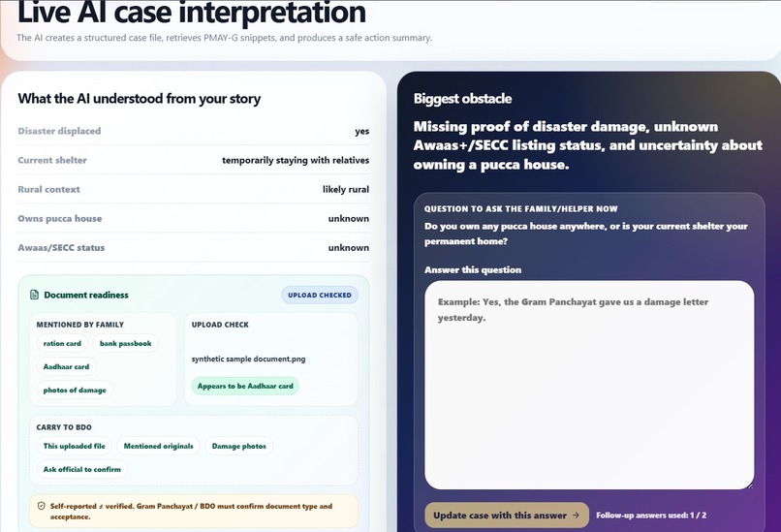Click the CARRY TO BDO heading
The image size is (781, 532).
pos(64,427)
